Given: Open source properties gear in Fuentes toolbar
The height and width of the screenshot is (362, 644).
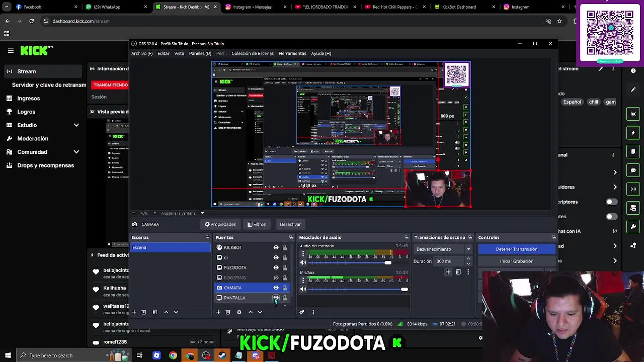Looking at the screenshot, I should click(x=239, y=312).
